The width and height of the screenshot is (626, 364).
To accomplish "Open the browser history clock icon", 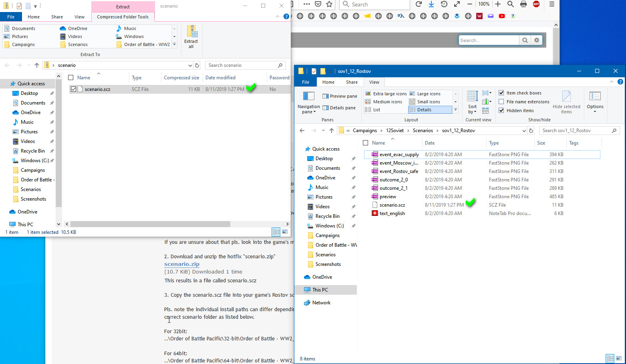I will 444,4.
